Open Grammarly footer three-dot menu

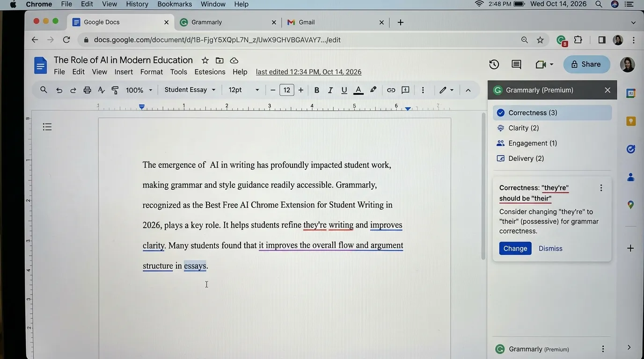[x=603, y=349]
